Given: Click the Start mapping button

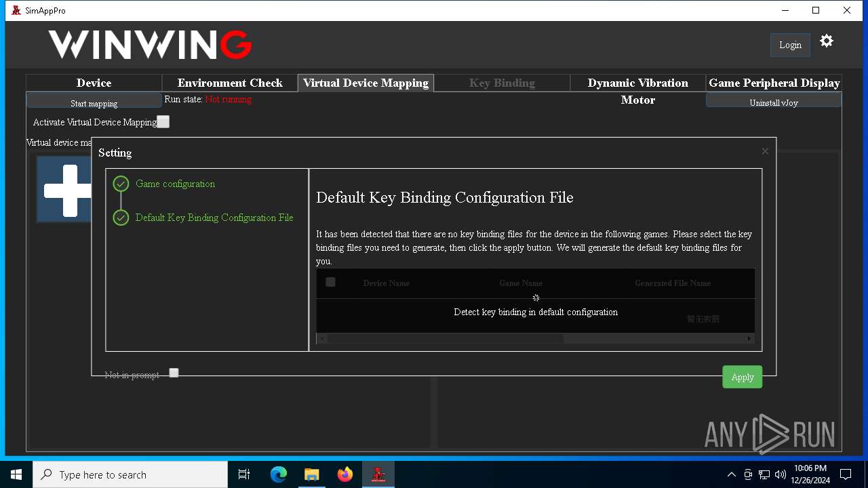Looking at the screenshot, I should [94, 100].
